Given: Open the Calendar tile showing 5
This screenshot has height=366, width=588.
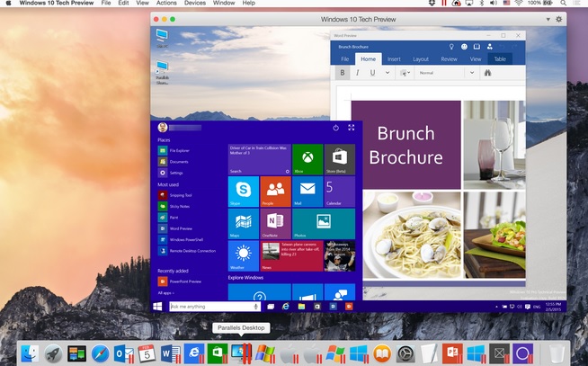Looking at the screenshot, I should 340,192.
